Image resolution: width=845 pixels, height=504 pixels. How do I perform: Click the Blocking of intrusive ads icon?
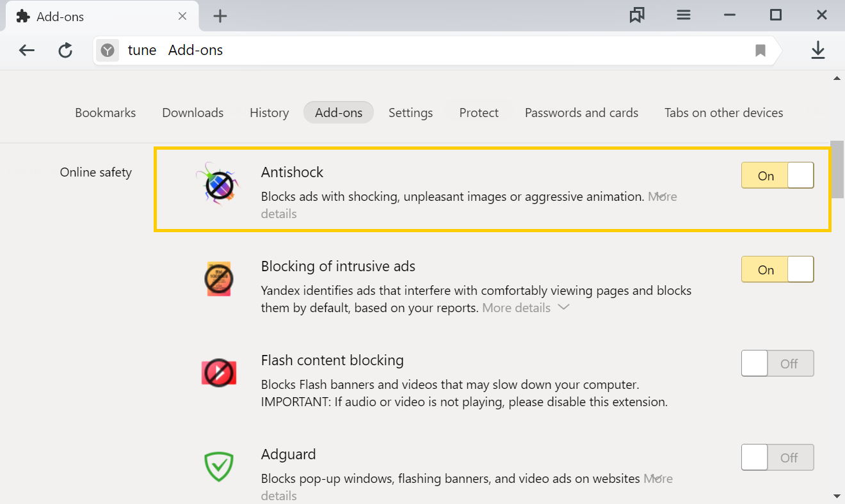pos(218,278)
